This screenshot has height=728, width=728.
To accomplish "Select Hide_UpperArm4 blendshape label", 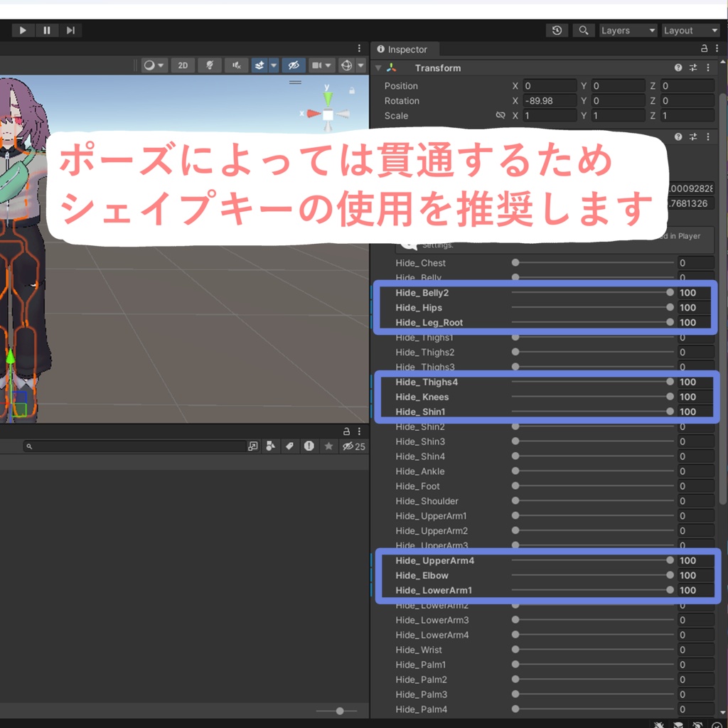I will coord(434,560).
